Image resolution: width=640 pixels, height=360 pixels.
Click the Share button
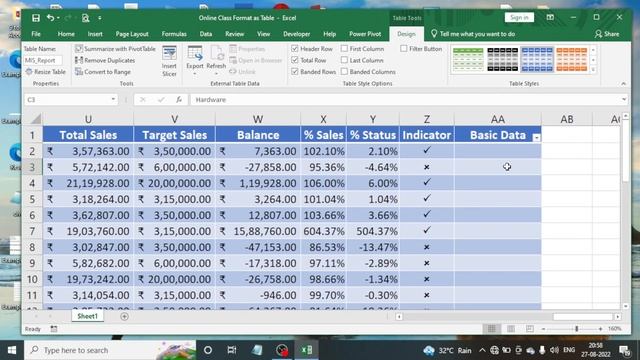point(607,34)
